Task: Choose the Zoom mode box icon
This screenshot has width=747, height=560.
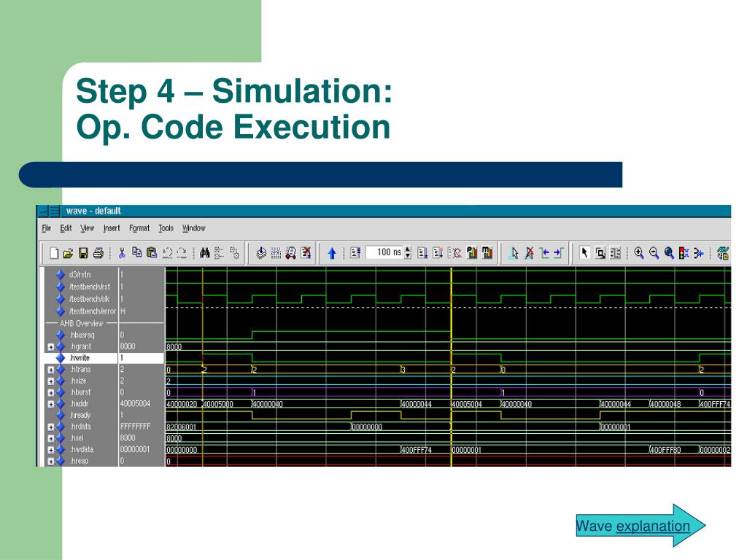Action: [x=600, y=253]
